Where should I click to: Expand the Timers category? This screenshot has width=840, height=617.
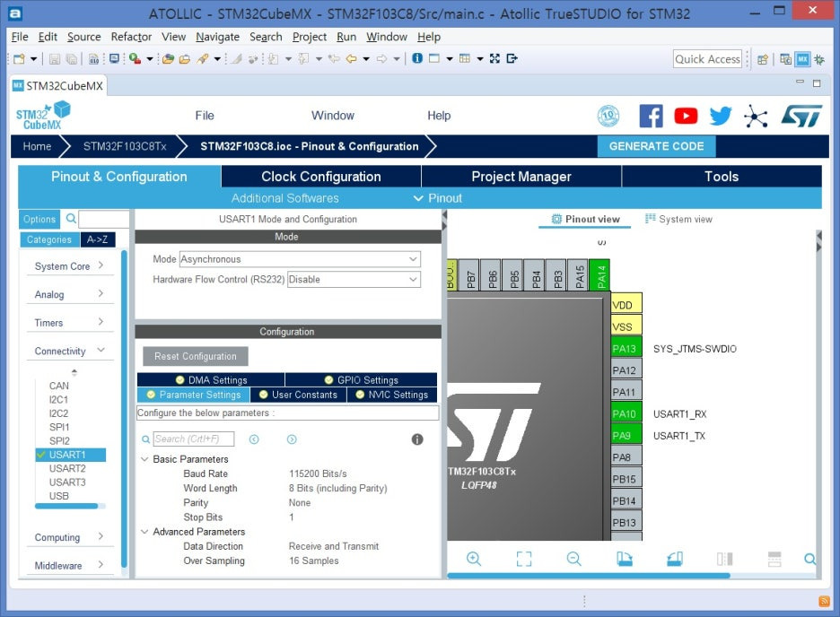tap(70, 323)
